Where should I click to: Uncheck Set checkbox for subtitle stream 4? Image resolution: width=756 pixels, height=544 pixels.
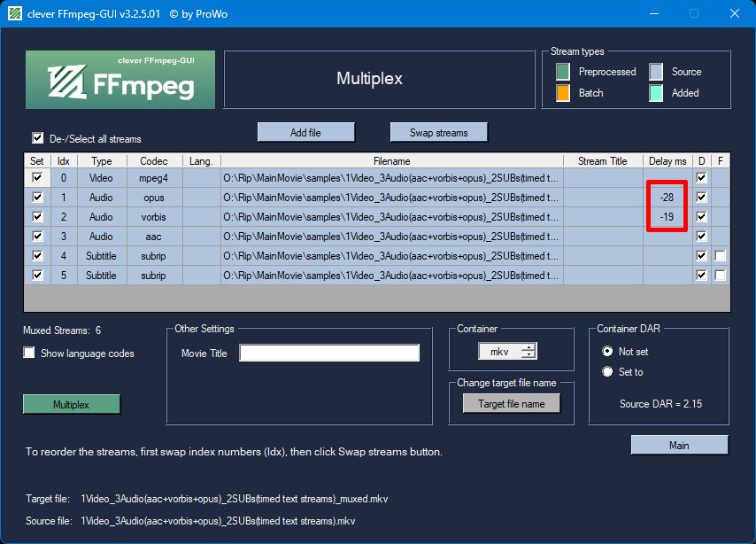(x=37, y=255)
